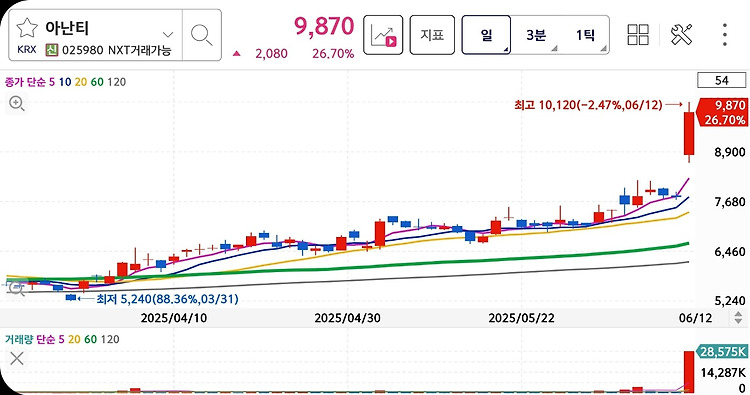
Task: Click the 26.70% change rate in header
Action: (333, 54)
